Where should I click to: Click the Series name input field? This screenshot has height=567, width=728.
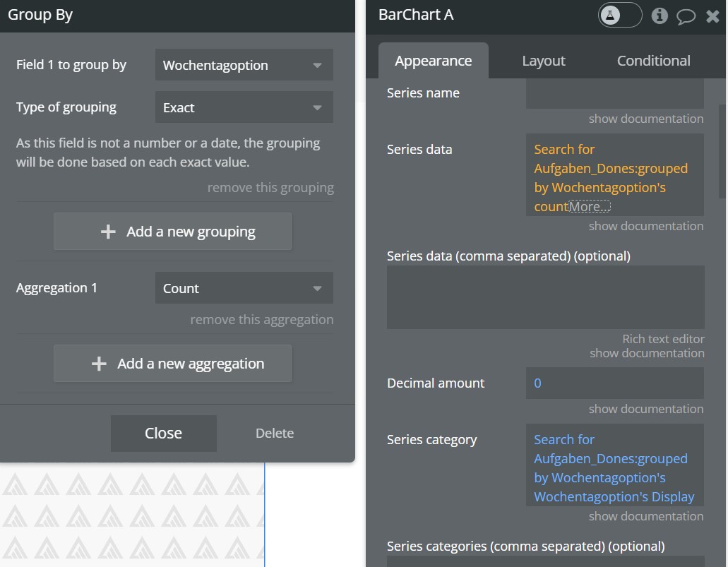point(615,93)
